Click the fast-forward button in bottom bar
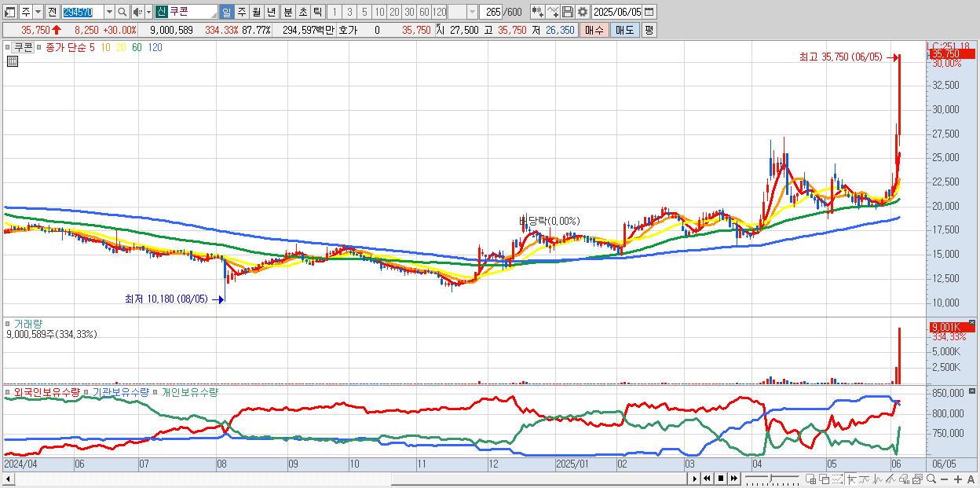 point(734,479)
